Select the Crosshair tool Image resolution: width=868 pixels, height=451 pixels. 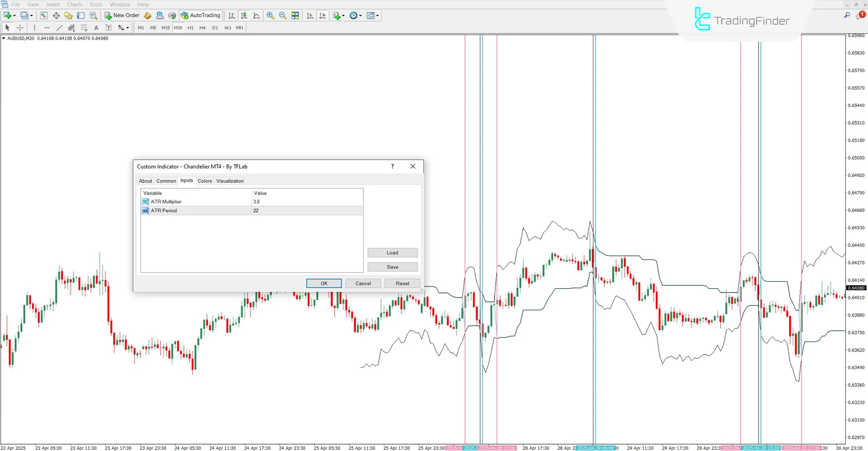(20, 28)
